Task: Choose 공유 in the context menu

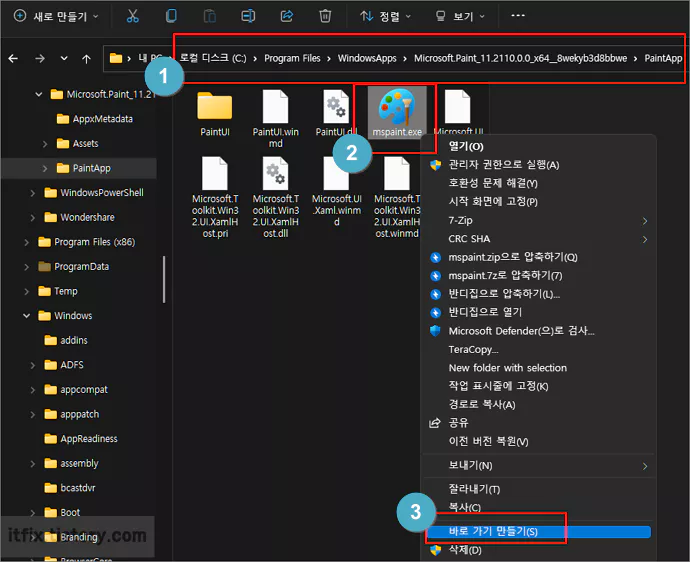Action: (x=538, y=423)
